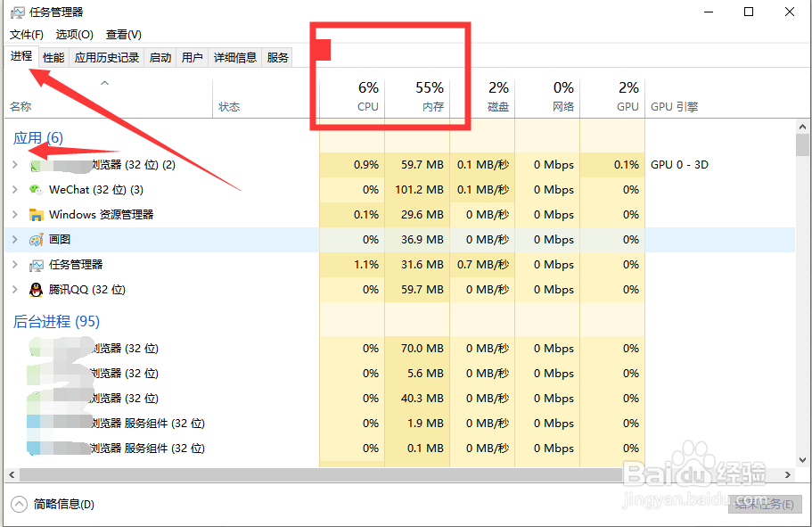Screen dimensions: 812x527
Task: Click the 任务管理器 process row icon
Action: pyautogui.click(x=36, y=265)
